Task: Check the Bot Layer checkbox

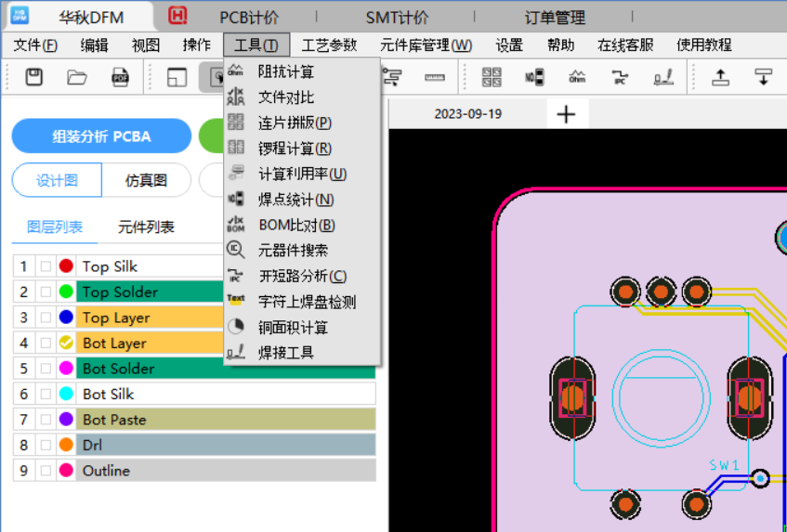Action: click(x=46, y=343)
